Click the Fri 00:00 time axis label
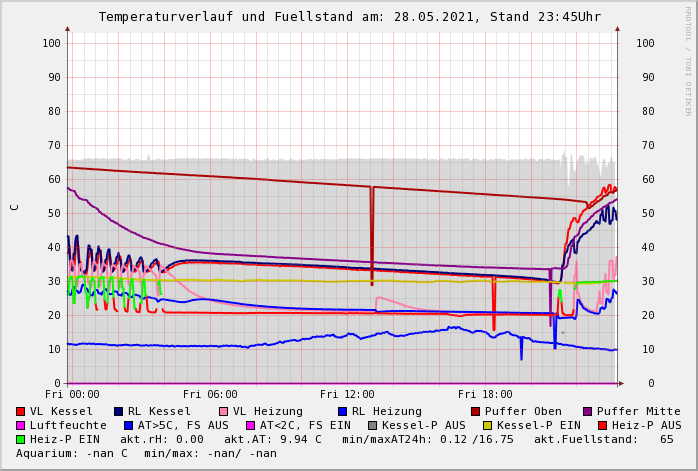The height and width of the screenshot is (471, 698). coord(72,394)
